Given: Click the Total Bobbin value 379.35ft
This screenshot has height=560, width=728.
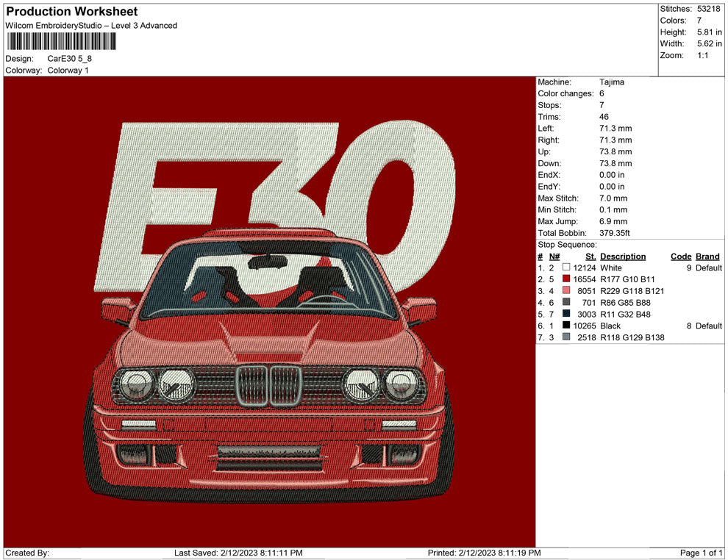Looking at the screenshot, I should coord(614,233).
